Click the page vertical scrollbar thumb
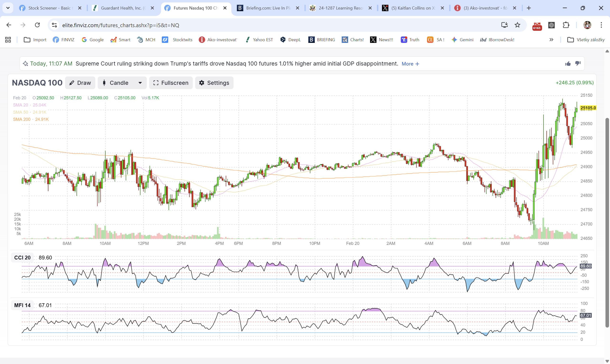This screenshot has height=364, width=610. (x=607, y=223)
